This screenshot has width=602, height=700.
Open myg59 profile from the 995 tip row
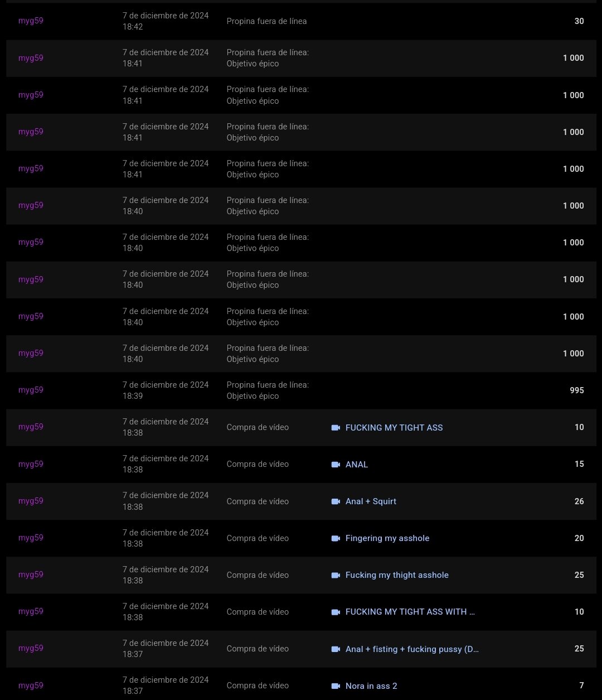(31, 390)
